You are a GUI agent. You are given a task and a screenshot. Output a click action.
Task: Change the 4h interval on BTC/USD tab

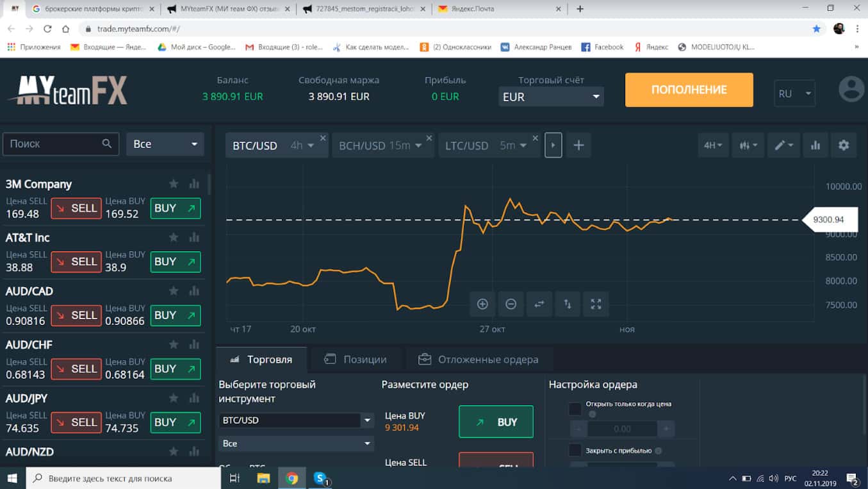pos(302,145)
